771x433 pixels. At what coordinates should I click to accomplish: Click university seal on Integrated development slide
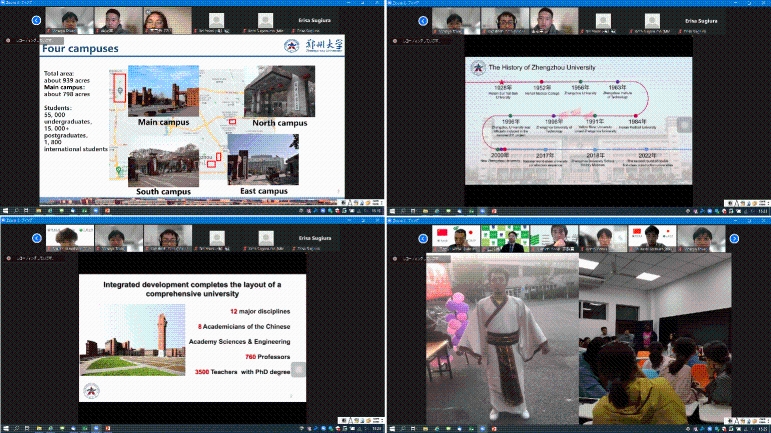(x=91, y=391)
